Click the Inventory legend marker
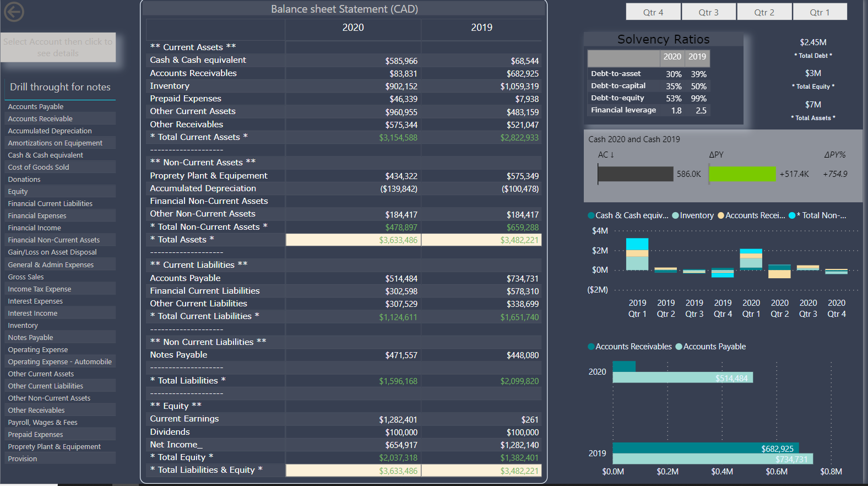Viewport: 868px width, 486px height. click(675, 215)
